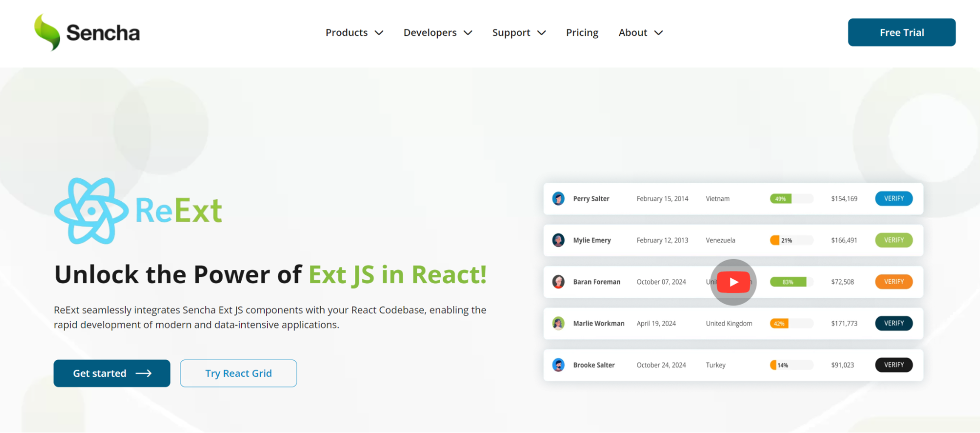Click VERIFY for Marlie Workman
980x433 pixels.
pos(894,324)
